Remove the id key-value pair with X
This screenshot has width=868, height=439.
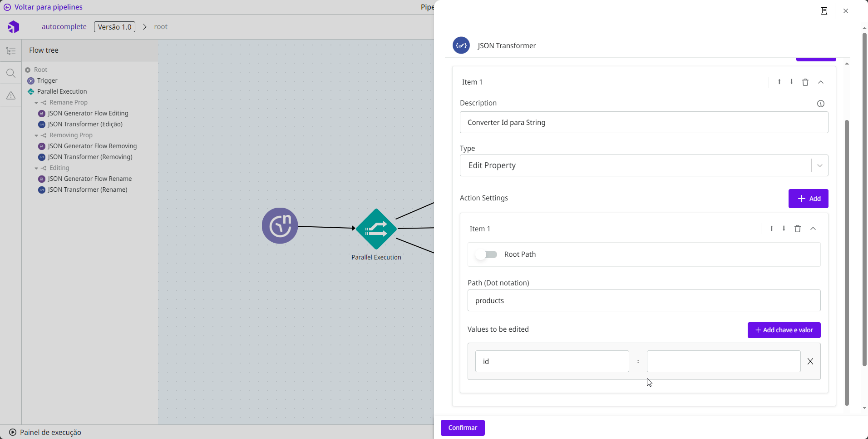click(x=810, y=361)
